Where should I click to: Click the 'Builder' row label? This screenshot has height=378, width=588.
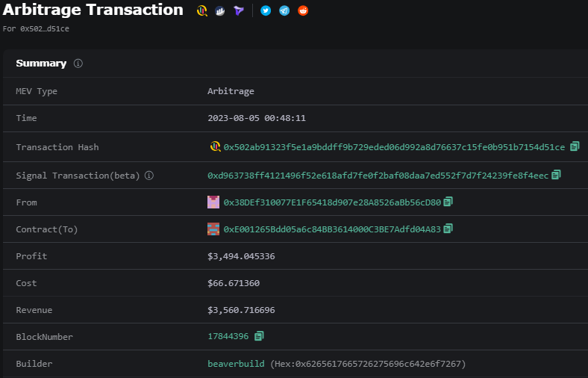pos(34,364)
